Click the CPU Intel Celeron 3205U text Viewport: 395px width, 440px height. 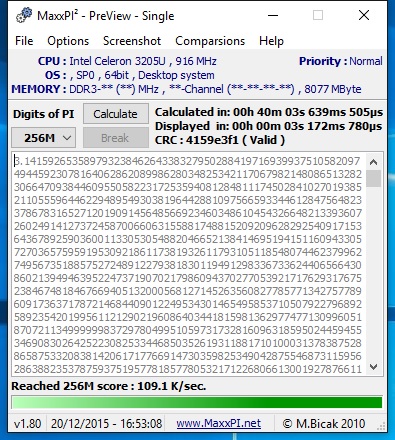(x=127, y=61)
